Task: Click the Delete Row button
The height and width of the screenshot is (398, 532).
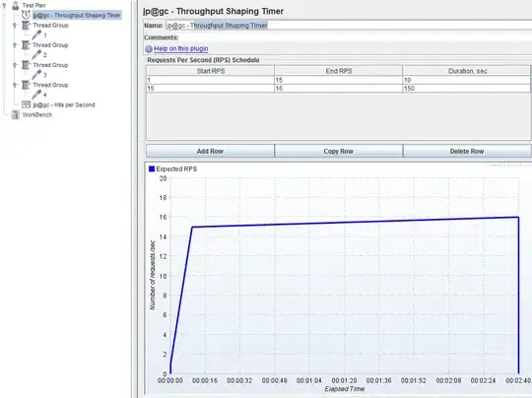Action: tap(467, 151)
